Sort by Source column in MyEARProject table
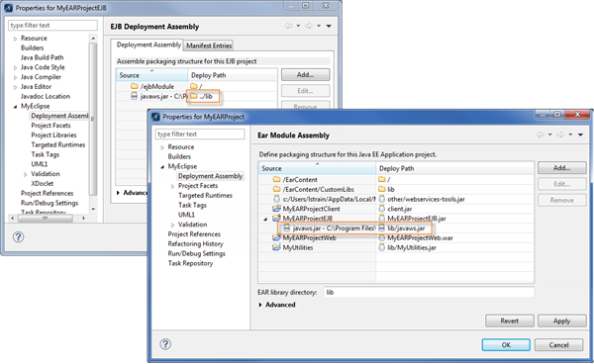The width and height of the screenshot is (594, 364). 317,168
